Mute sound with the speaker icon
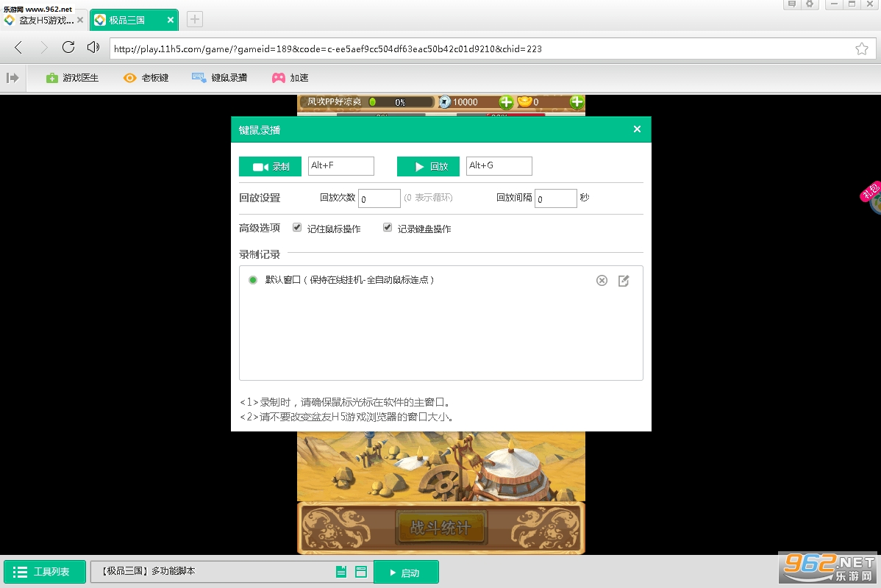The width and height of the screenshot is (881, 588). coord(93,47)
